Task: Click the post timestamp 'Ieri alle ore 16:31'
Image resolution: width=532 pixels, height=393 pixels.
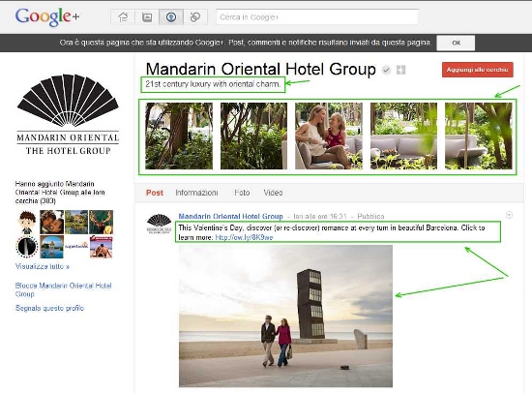Action: [320, 217]
